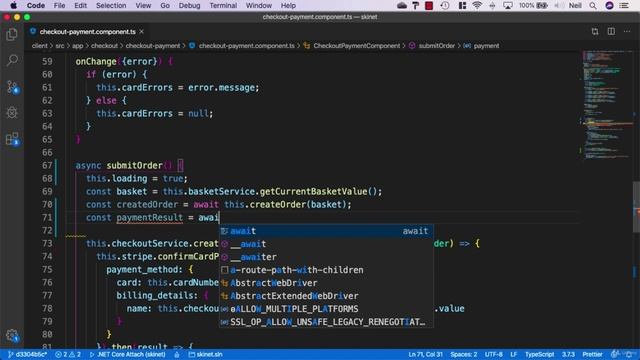Click the TypeScript version '3.7.3'
The height and width of the screenshot is (360, 640).
[x=568, y=354]
